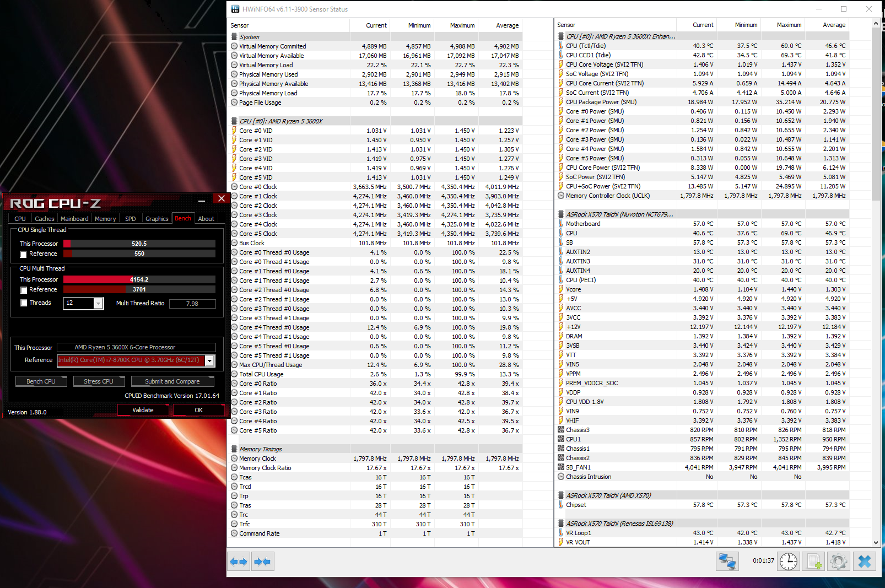Click the ASRock X570 Taichi (AMD X570) group icon

561,495
